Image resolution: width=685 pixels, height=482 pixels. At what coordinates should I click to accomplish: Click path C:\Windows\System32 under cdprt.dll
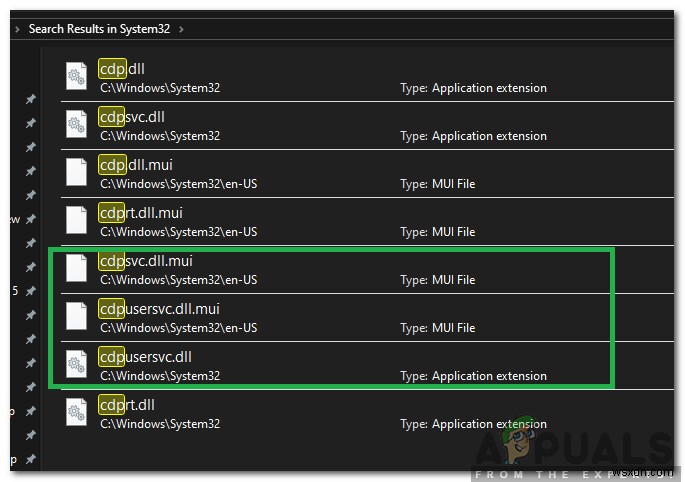pos(160,425)
